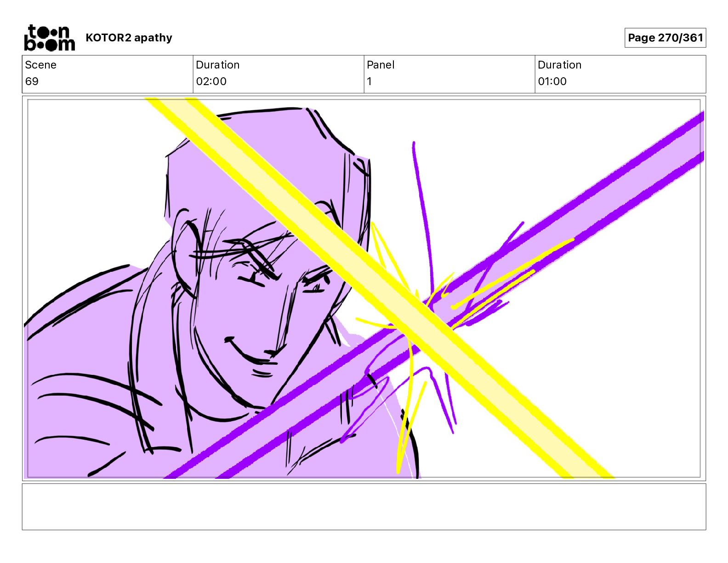Click the scene duration value '02:00'
The width and height of the screenshot is (728, 563).
(x=211, y=81)
